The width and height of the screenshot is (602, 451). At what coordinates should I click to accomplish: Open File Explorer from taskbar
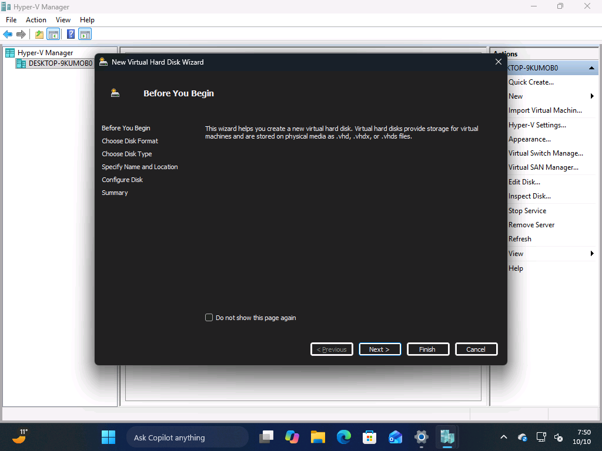pos(318,437)
